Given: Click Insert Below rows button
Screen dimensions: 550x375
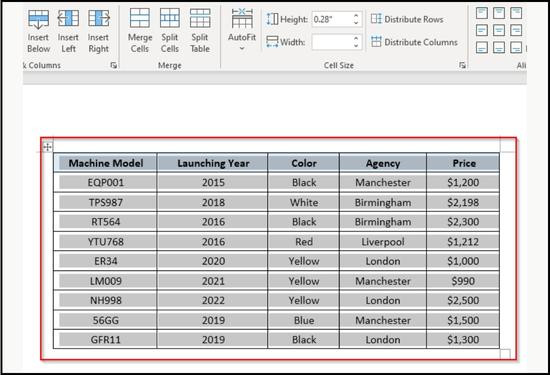Looking at the screenshot, I should click(38, 31).
